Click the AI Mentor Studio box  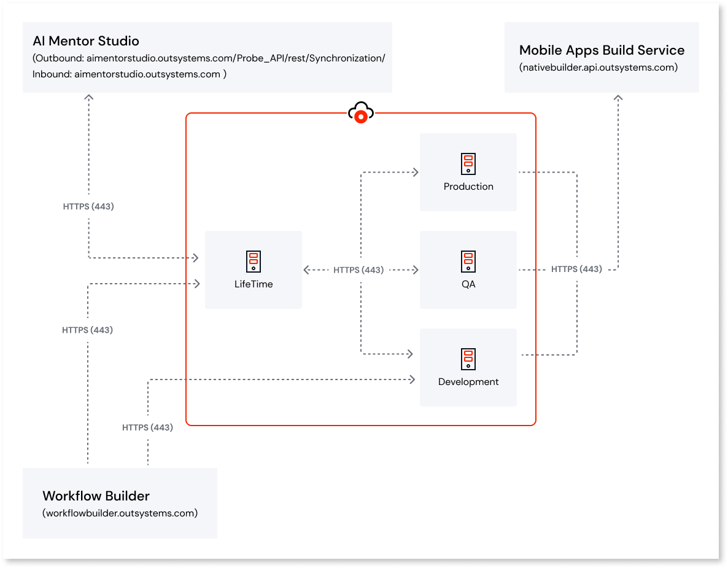click(207, 57)
